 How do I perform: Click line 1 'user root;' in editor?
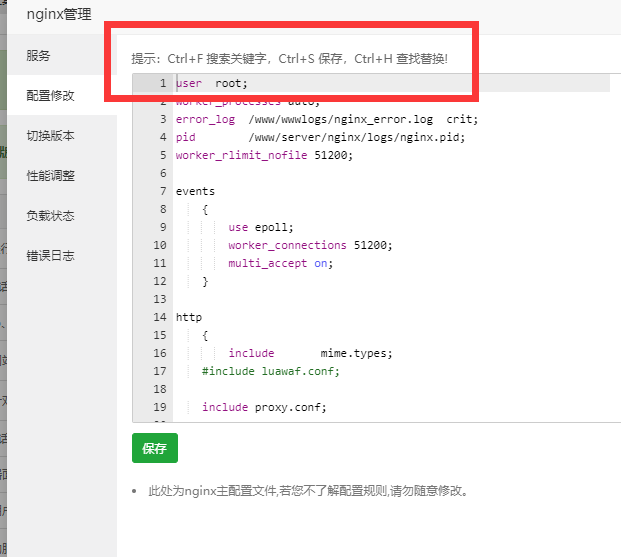pyautogui.click(x=211, y=83)
